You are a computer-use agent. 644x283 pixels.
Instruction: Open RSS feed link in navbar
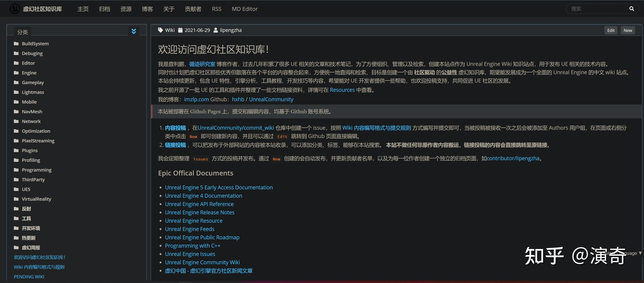[216, 9]
